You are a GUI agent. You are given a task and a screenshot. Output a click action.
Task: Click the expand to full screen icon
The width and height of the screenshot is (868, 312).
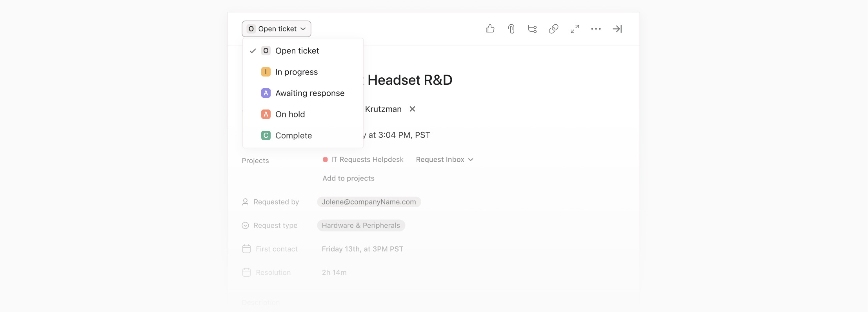[x=575, y=29]
